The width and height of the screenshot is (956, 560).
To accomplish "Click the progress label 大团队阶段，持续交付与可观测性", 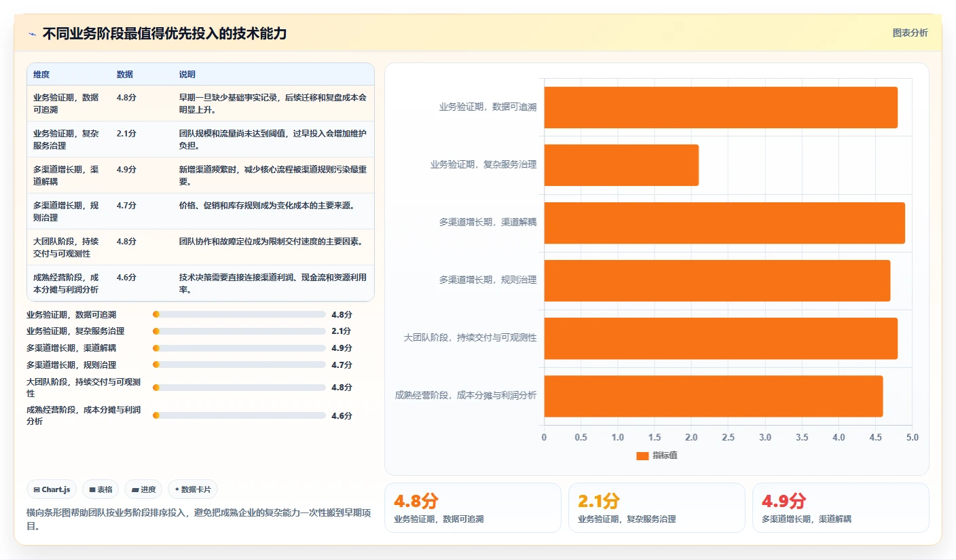I will (x=84, y=388).
